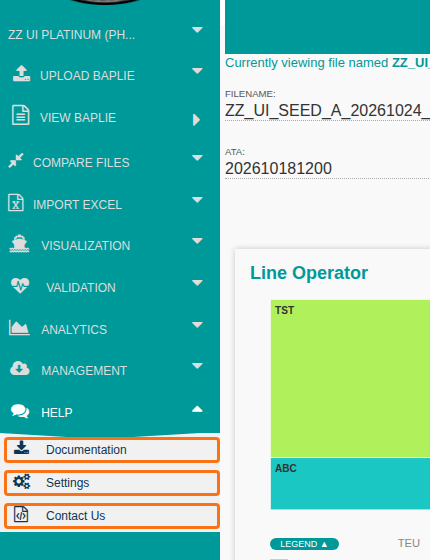Click the teal ABC treemap block
The height and width of the screenshot is (560, 430).
(x=350, y=484)
